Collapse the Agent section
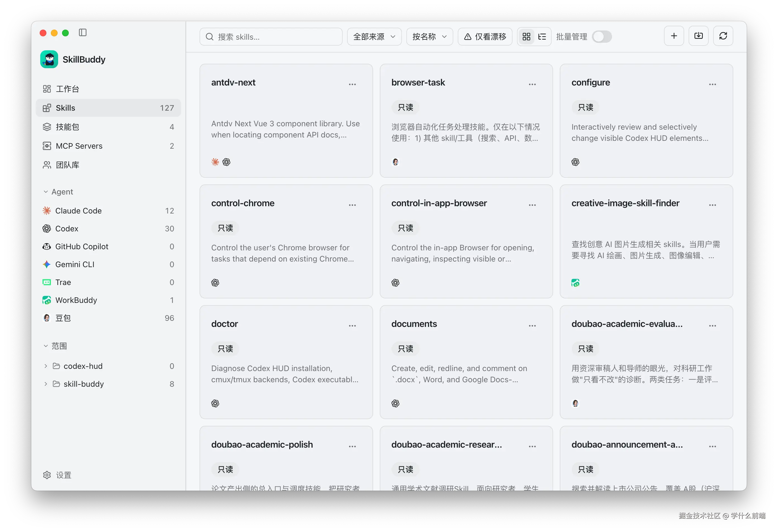 [x=46, y=192]
